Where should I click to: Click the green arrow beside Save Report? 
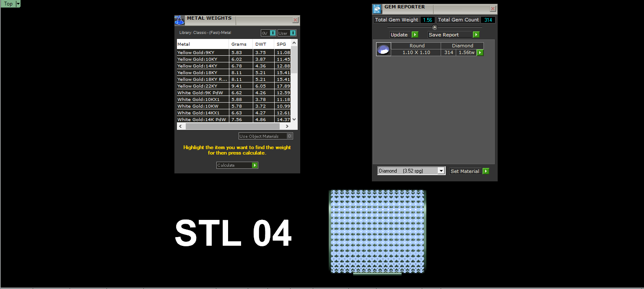pyautogui.click(x=476, y=35)
